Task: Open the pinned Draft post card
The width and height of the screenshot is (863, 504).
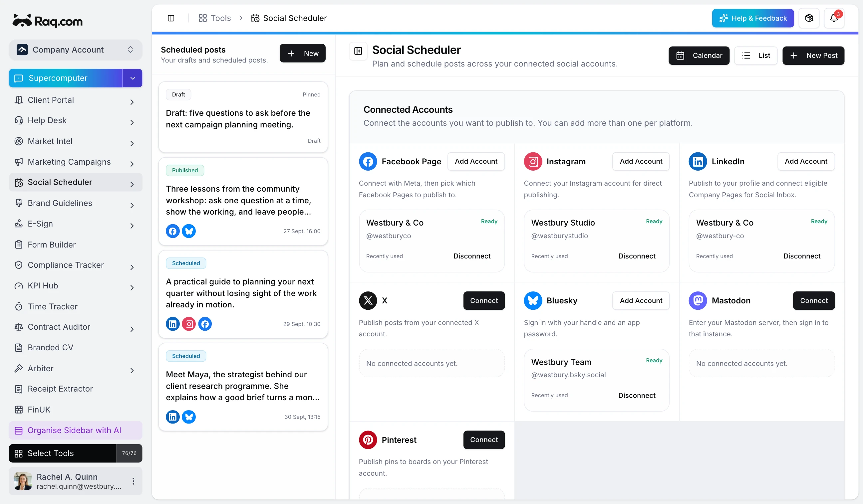Action: click(243, 117)
